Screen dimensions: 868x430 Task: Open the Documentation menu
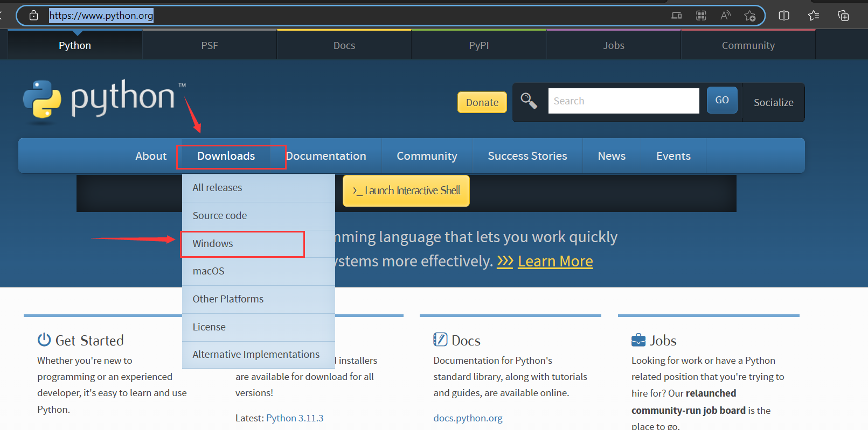pos(326,156)
